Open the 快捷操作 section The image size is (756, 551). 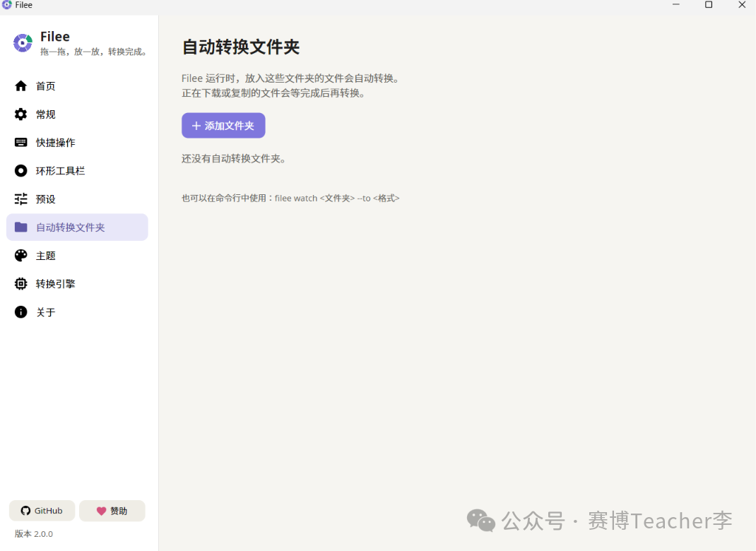pos(77,142)
